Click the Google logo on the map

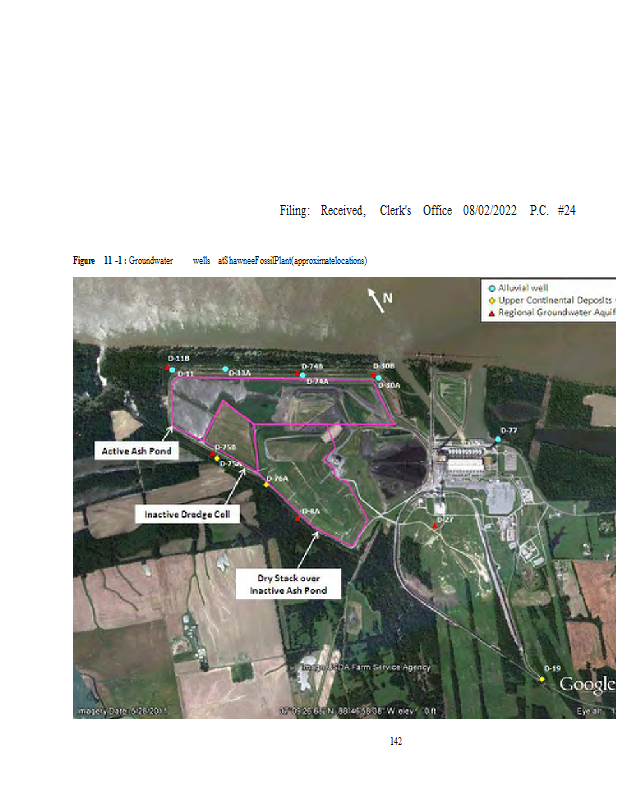click(585, 684)
